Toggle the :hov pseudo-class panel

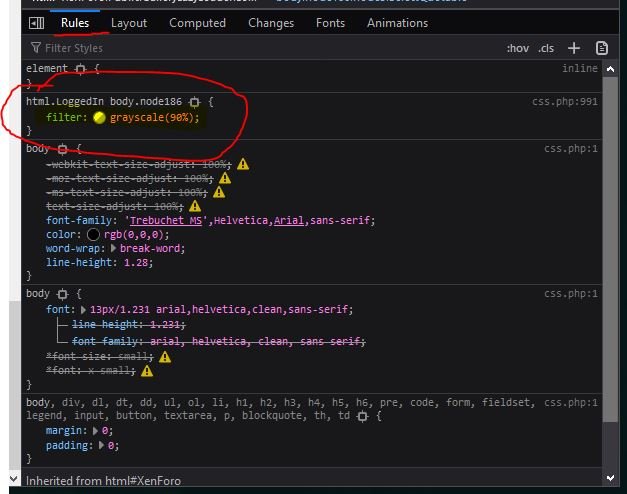tap(517, 48)
